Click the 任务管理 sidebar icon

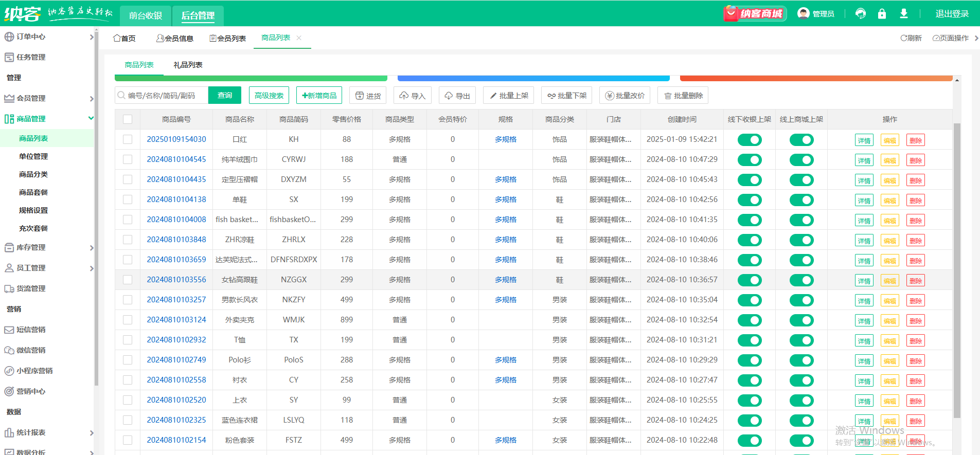point(9,57)
